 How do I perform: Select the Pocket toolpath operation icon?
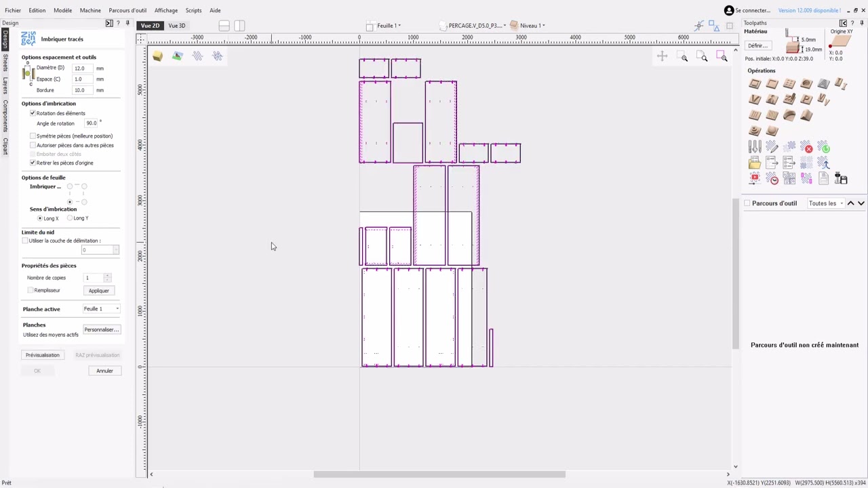pyautogui.click(x=772, y=83)
